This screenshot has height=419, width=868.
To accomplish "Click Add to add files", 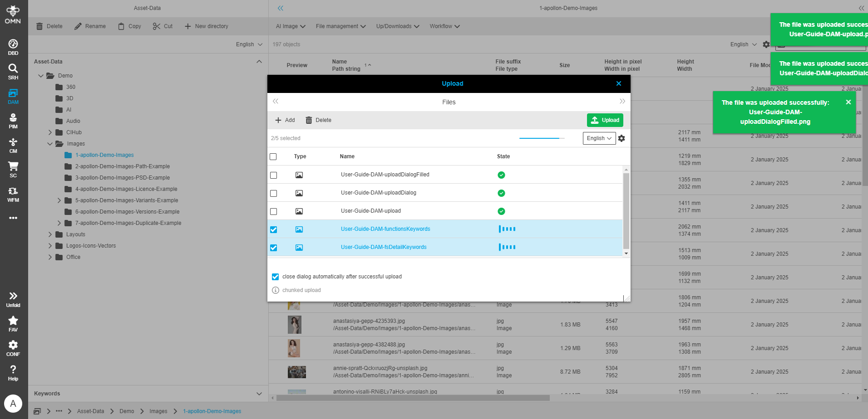I will 285,120.
